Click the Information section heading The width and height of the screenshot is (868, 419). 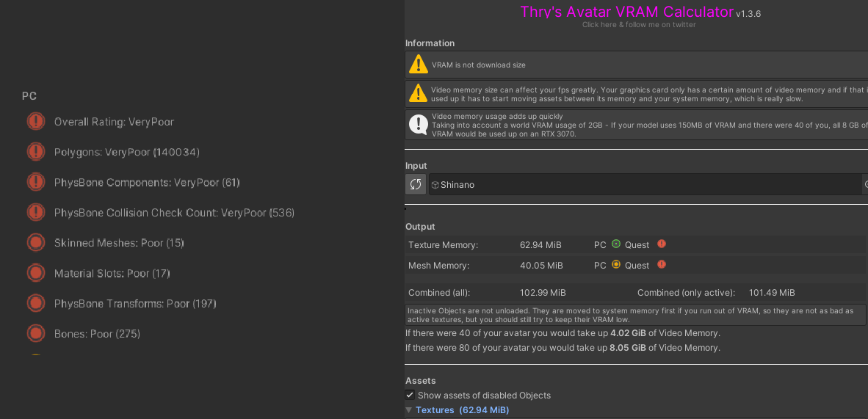(x=430, y=43)
